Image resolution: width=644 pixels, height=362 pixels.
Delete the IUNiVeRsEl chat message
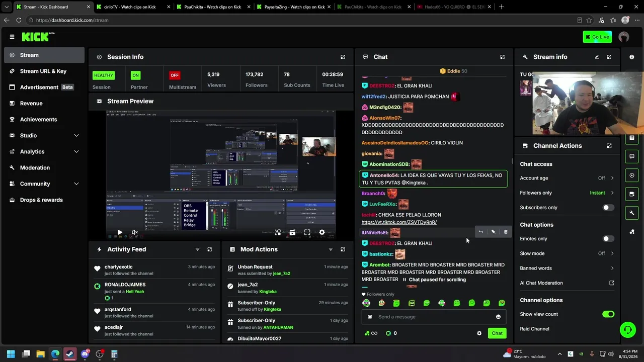(506, 232)
